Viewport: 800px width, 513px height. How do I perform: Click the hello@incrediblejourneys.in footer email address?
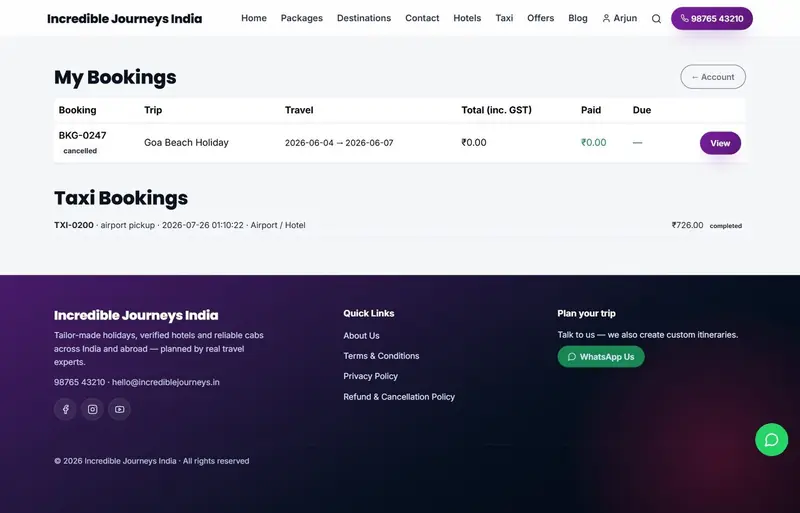click(x=166, y=382)
